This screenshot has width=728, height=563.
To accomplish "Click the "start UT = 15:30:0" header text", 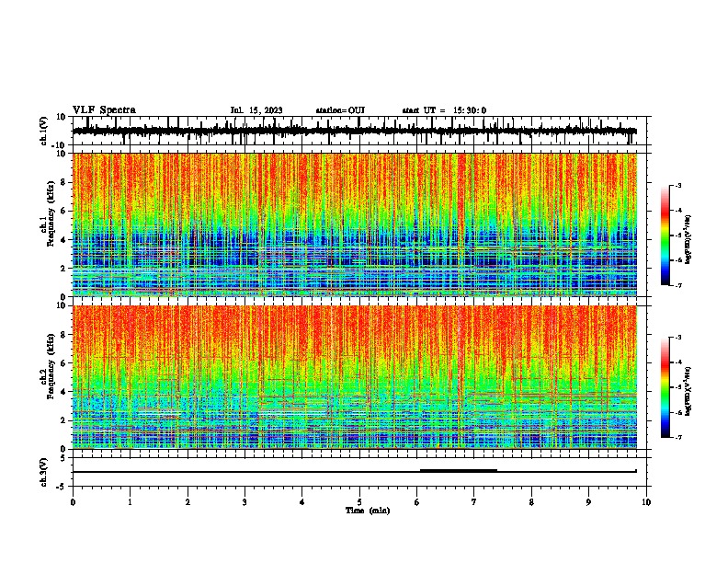I will coord(444,110).
